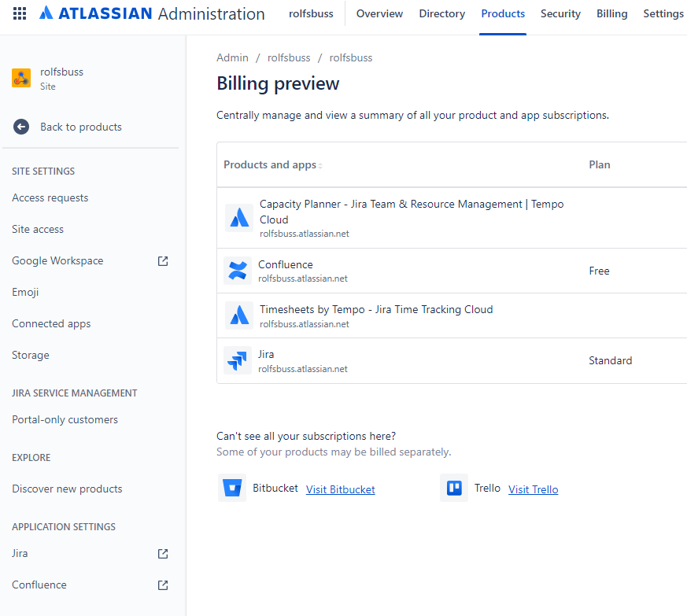This screenshot has height=616, width=687.
Task: Click the rolfsbuss organization name in the top bar
Action: coord(311,13)
